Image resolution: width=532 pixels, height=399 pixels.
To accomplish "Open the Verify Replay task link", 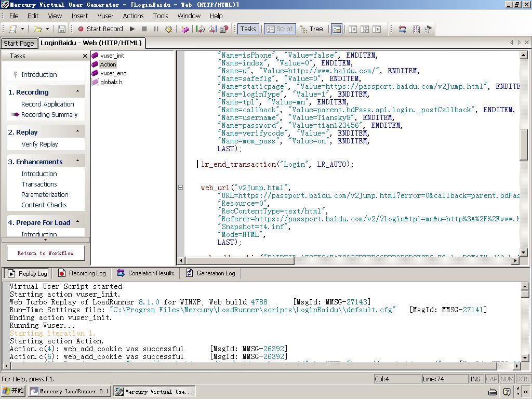I will click(39, 144).
